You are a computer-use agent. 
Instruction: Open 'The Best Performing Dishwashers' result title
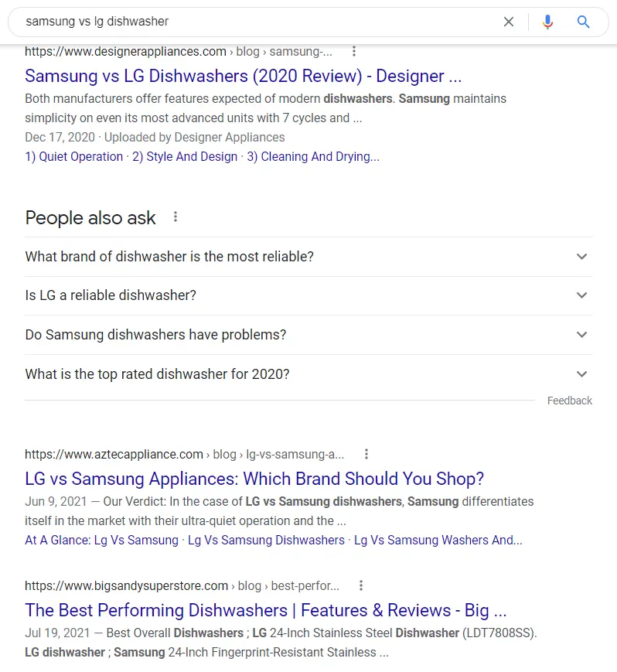pos(265,610)
